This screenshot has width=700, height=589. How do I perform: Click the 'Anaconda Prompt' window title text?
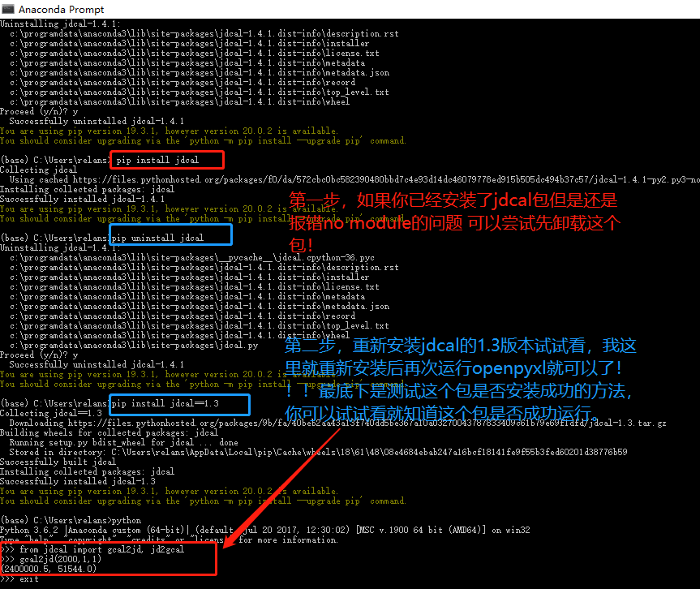(x=61, y=10)
